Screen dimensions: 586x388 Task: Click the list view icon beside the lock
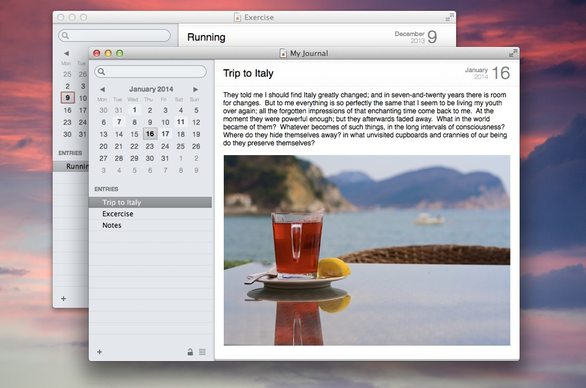(202, 352)
